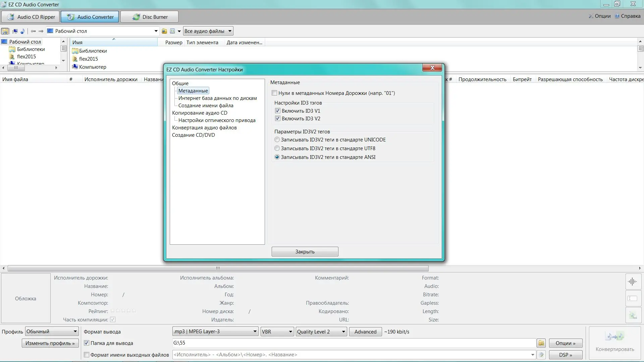
Task: Open the VBR mode dropdown
Action: point(277,331)
